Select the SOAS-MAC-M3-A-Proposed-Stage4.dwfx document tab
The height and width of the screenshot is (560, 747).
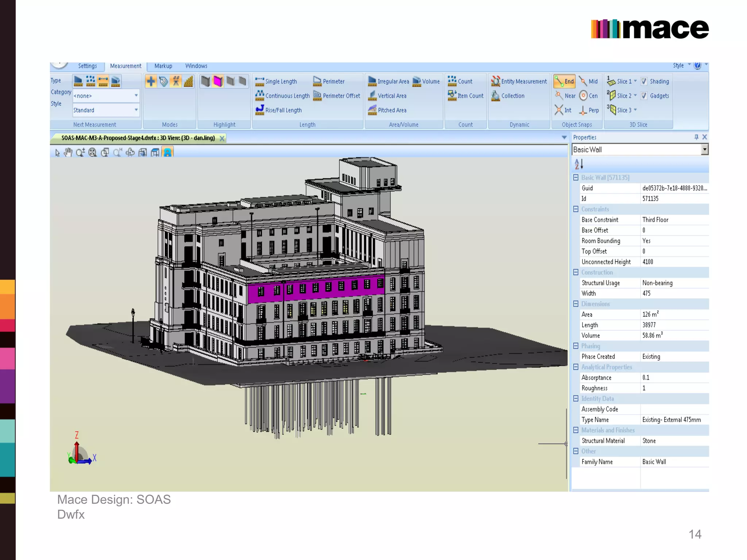pos(138,138)
